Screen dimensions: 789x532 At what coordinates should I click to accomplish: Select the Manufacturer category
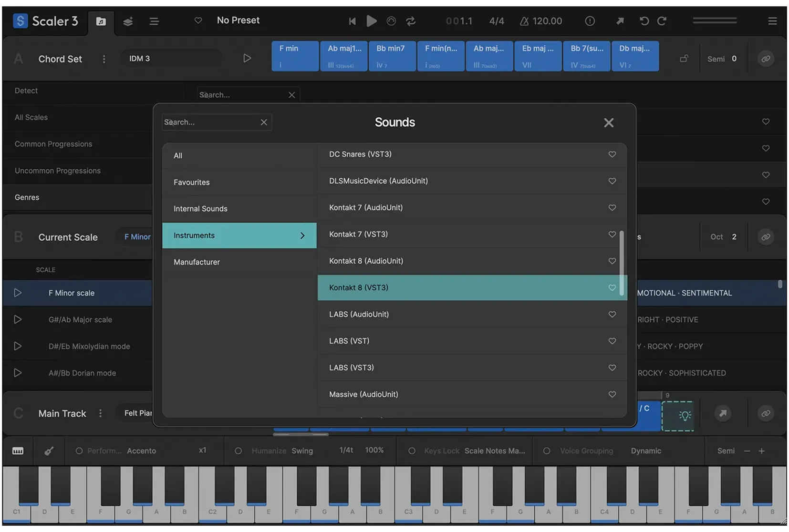coord(239,262)
